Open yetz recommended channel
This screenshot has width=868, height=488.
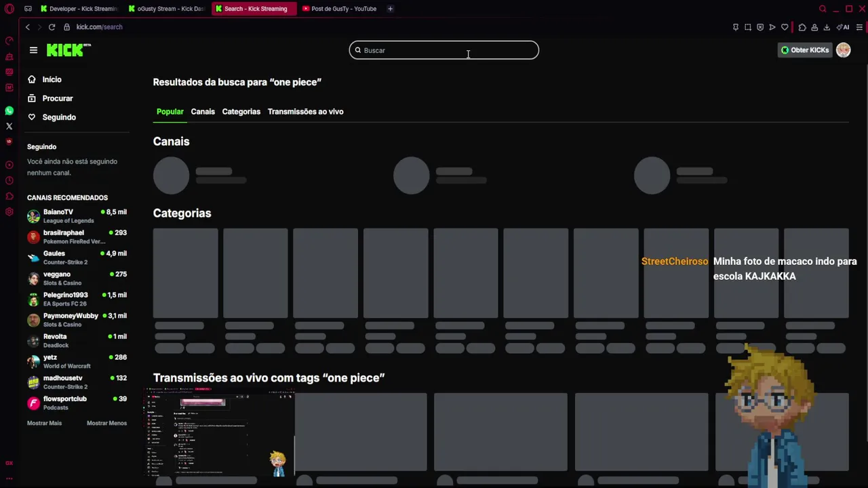(77, 361)
